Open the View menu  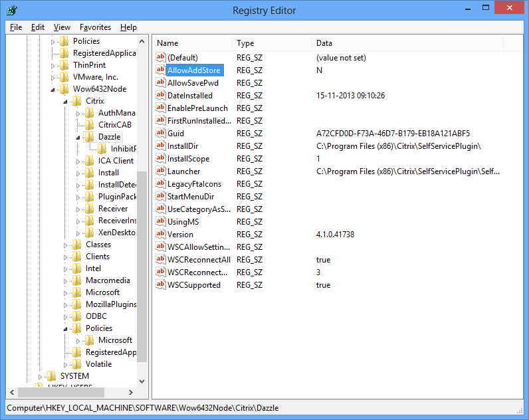(62, 27)
